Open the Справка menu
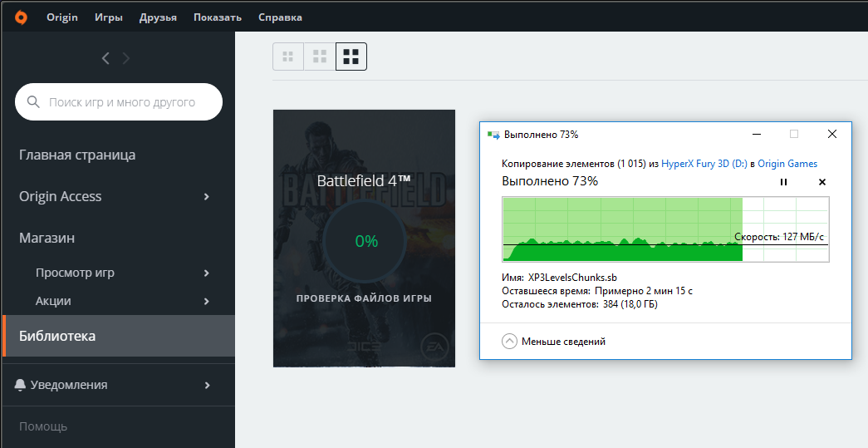The image size is (868, 448). pyautogui.click(x=280, y=17)
